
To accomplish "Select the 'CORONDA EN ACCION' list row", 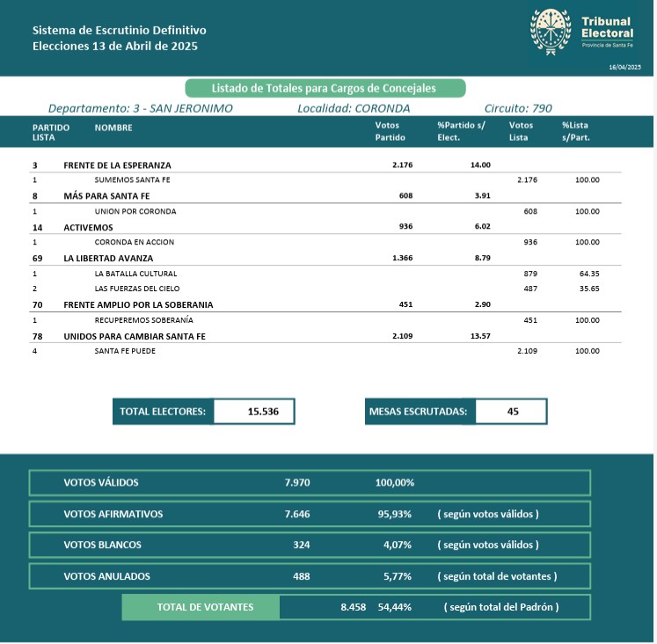I will coord(325,242).
